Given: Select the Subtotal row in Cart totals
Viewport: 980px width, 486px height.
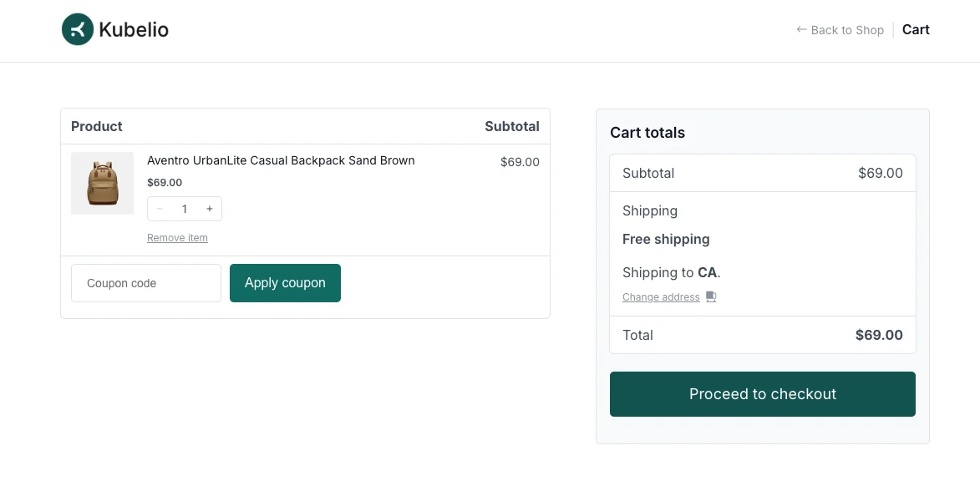Looking at the screenshot, I should tap(647, 173).
